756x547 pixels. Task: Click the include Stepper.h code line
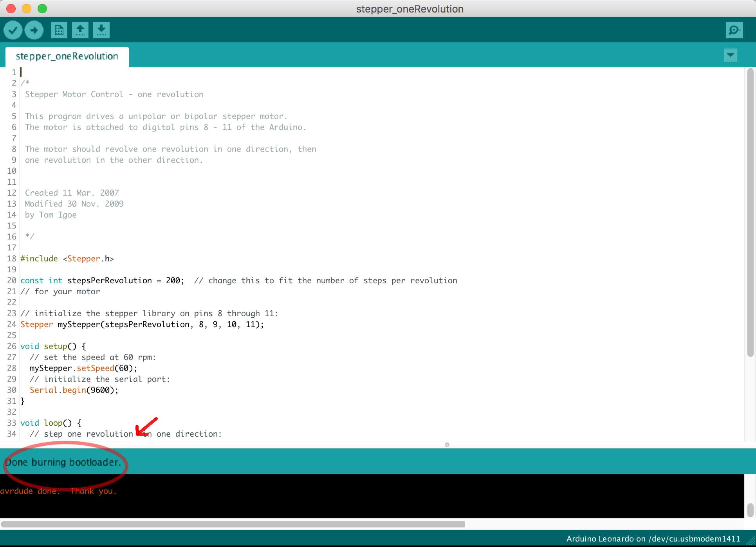[67, 259]
